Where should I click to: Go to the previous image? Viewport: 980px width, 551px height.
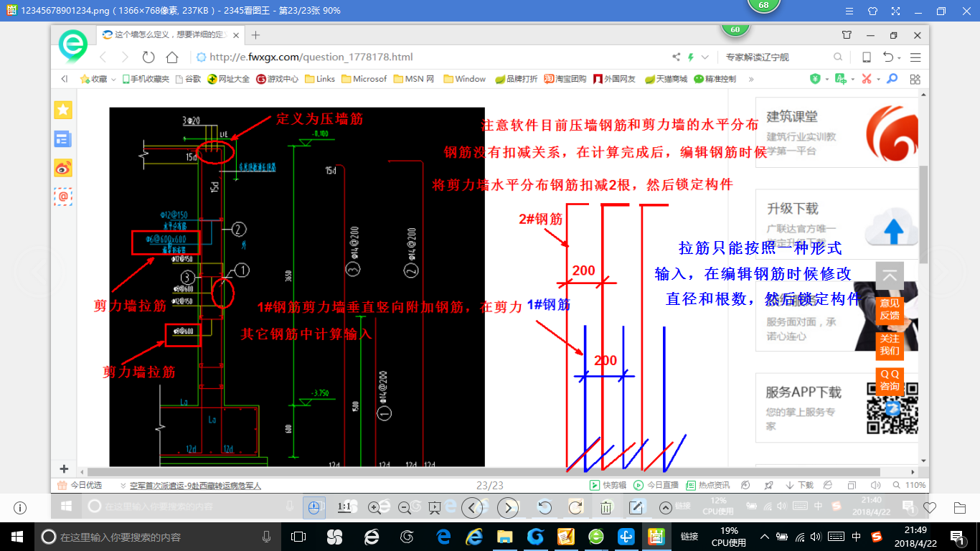(471, 508)
